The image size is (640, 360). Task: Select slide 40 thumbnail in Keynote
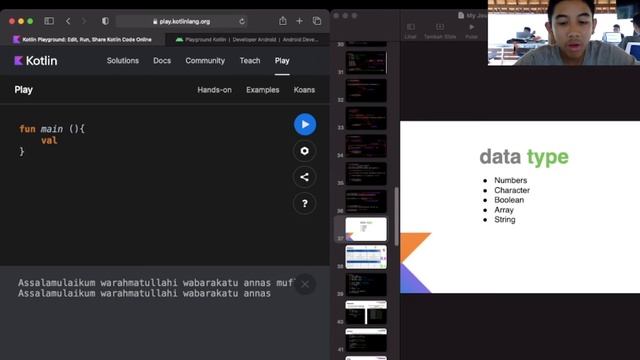[366, 312]
